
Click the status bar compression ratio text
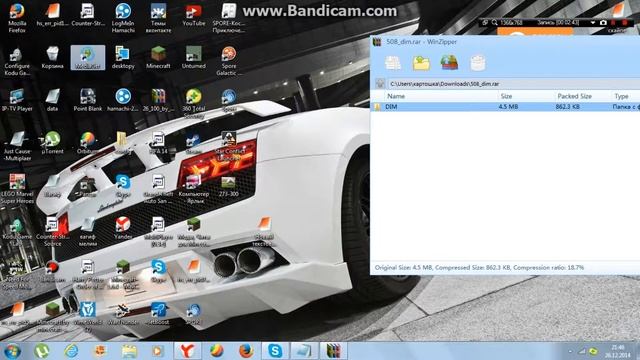(x=548, y=268)
